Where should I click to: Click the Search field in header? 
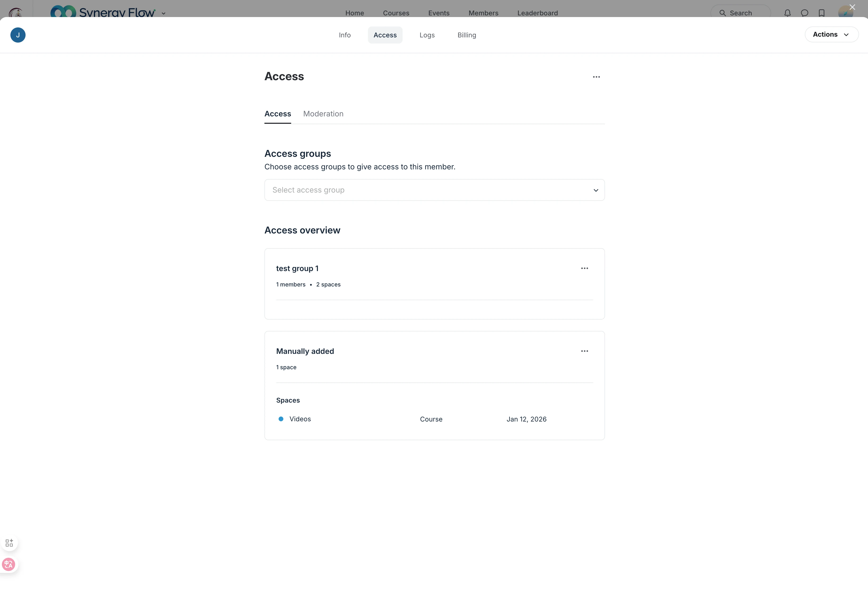tap(740, 13)
